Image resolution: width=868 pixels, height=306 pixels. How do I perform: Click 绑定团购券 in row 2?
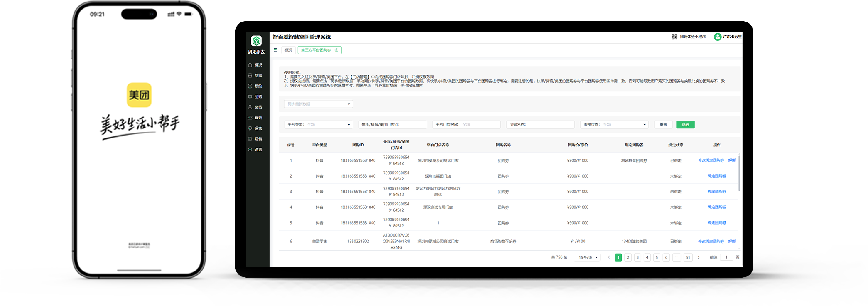coord(717,176)
